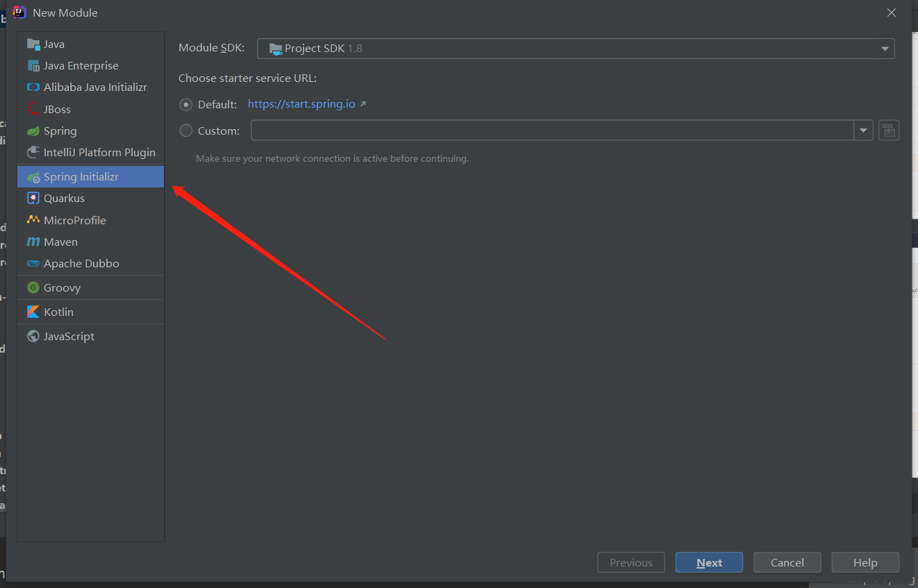Choose JavaScript module type
Screen dimensions: 918x588
click(x=91, y=336)
